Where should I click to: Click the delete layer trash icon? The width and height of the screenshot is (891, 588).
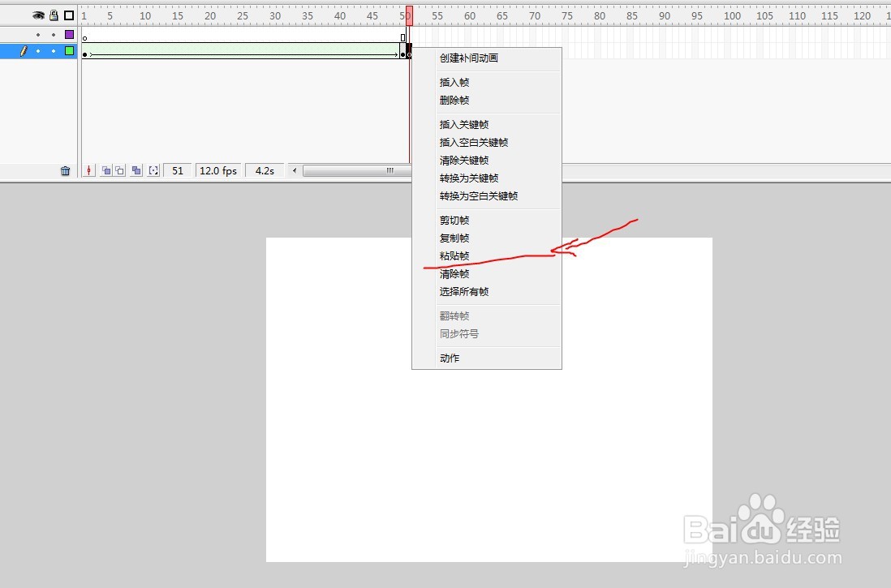click(x=66, y=171)
